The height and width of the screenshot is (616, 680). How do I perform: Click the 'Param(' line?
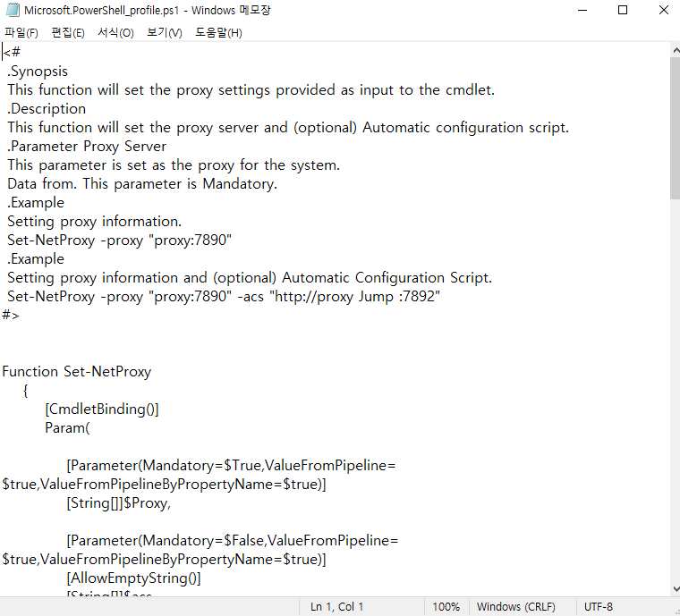coord(67,428)
